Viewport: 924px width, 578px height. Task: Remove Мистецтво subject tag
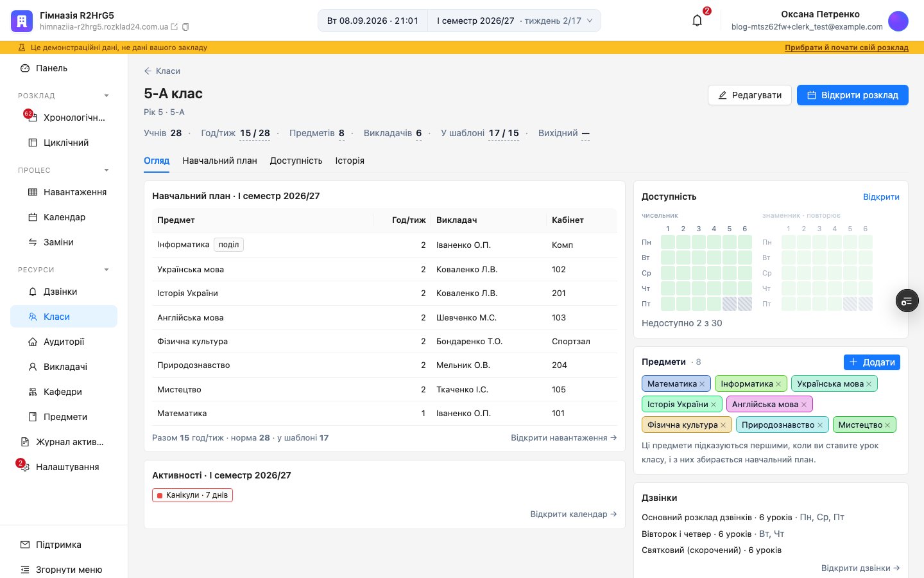tap(887, 425)
